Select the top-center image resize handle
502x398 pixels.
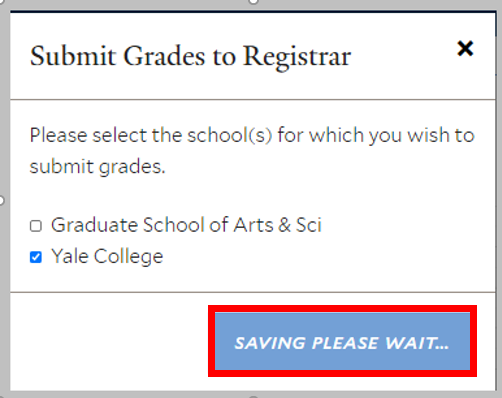click(253, 1)
